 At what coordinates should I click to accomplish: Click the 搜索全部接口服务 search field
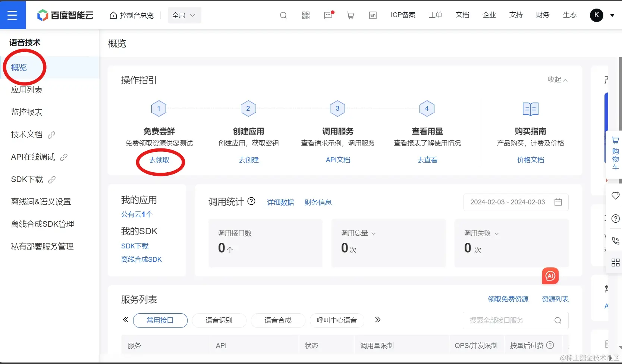click(x=516, y=320)
